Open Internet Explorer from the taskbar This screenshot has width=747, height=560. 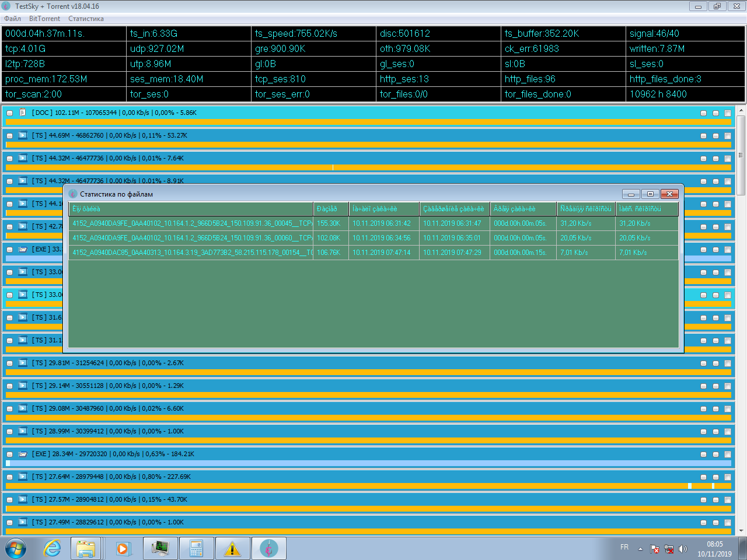point(52,548)
